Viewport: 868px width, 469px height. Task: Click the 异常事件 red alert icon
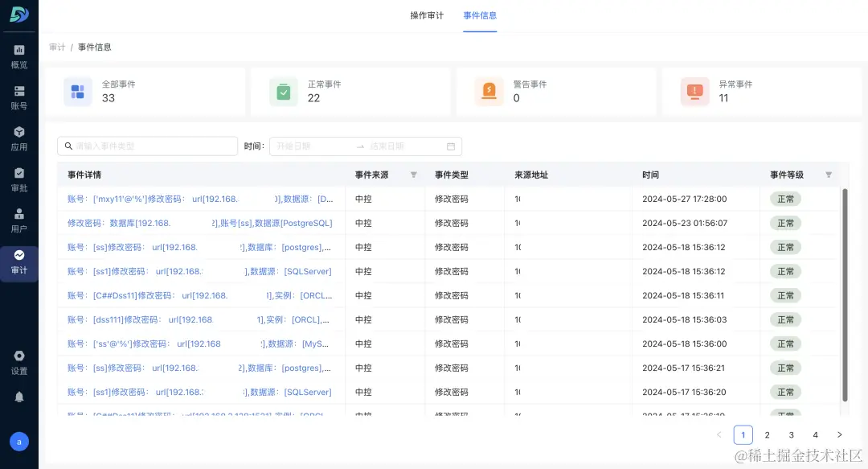(x=694, y=92)
